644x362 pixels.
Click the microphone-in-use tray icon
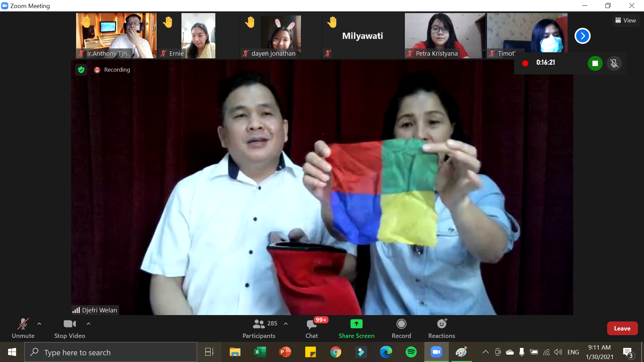tap(522, 352)
